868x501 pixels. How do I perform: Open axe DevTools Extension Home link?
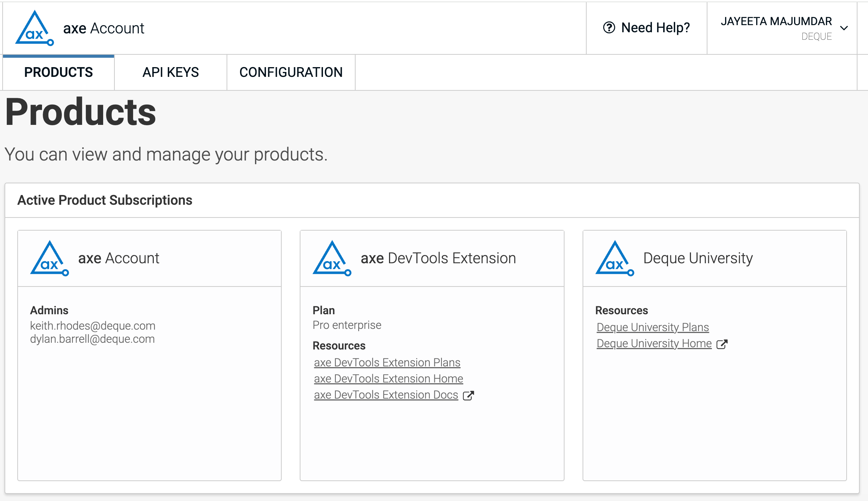click(x=389, y=379)
